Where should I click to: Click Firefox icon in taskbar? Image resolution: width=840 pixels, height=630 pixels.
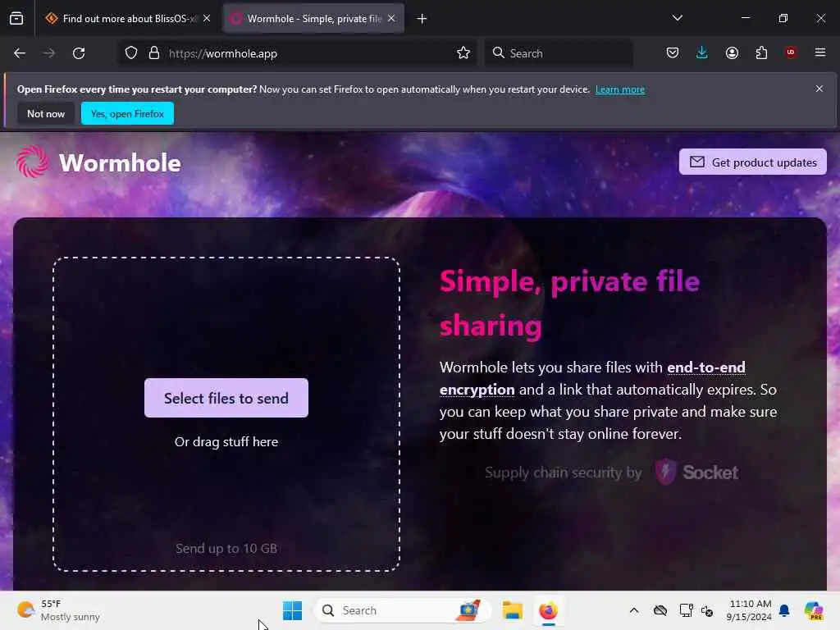pyautogui.click(x=548, y=610)
